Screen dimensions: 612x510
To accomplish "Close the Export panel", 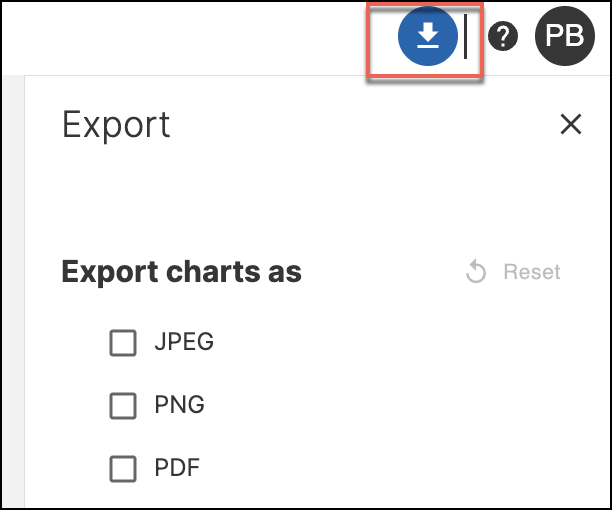I will point(571,124).
